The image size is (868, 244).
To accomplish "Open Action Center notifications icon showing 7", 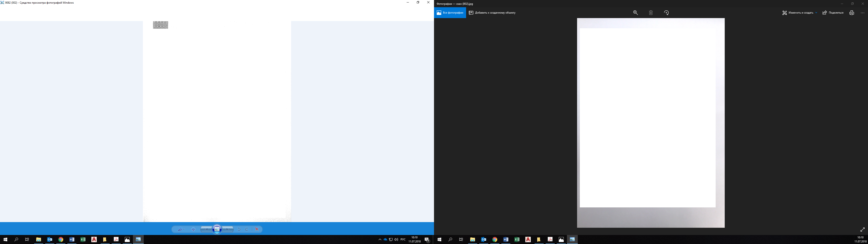I will coord(427,240).
